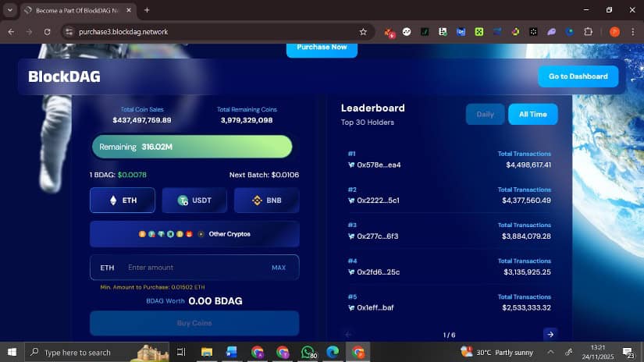Click MAX to fill amount
This screenshot has height=362, width=644.
coord(279,268)
